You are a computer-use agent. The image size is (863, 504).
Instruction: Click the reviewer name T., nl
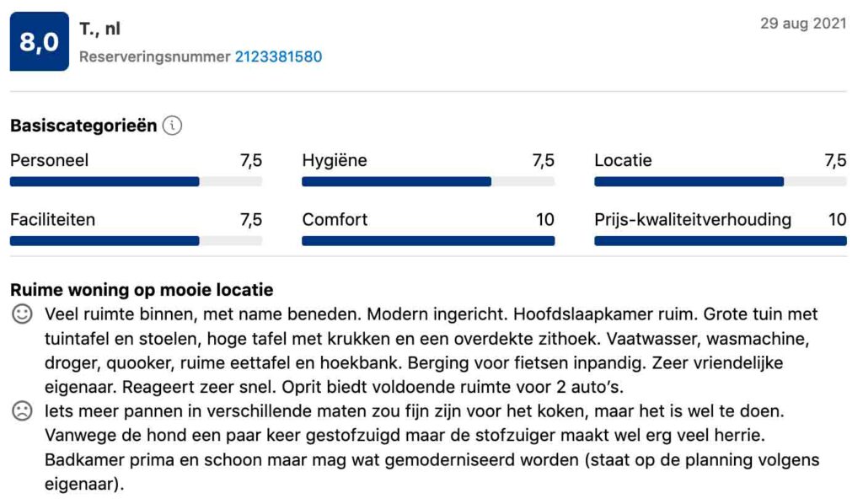point(100,29)
